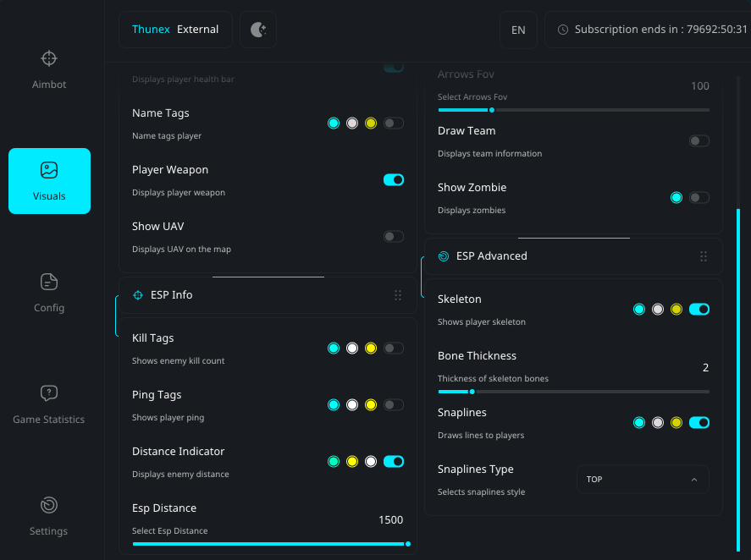Screen dimensions: 751x560
Task: Select the Visuals tab in sidebar
Action: point(49,181)
